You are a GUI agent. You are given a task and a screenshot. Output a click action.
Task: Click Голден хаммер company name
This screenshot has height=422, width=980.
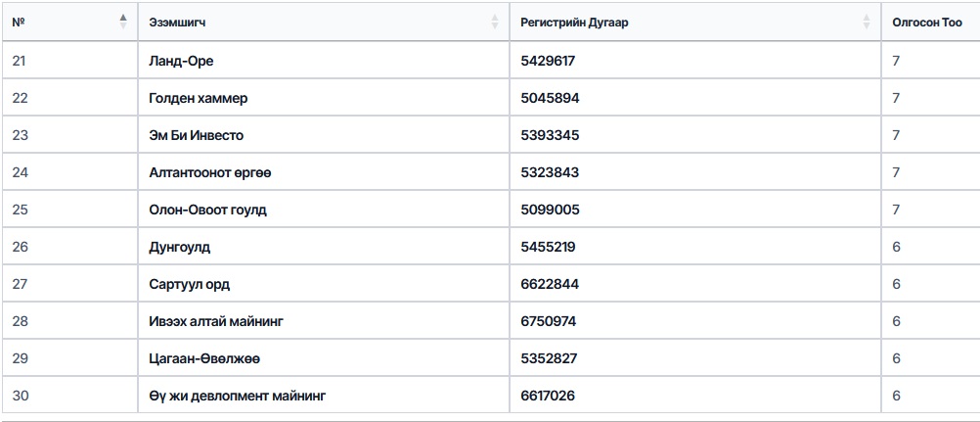(x=198, y=98)
